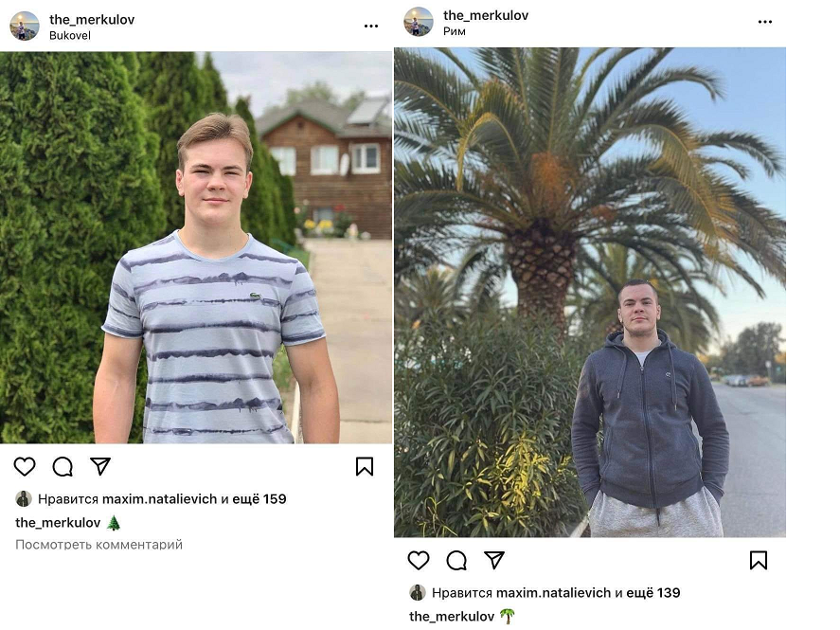Save the Рим post with bookmark icon

point(759,560)
